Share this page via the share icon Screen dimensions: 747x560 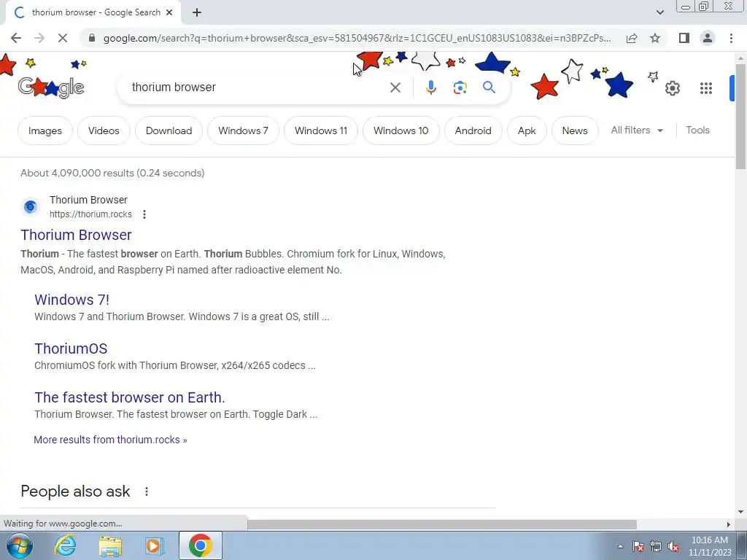[632, 38]
